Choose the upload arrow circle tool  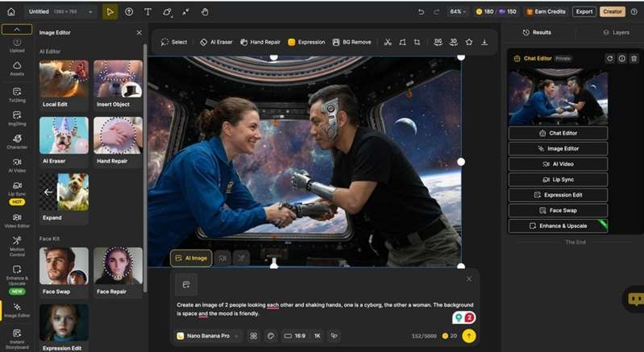pos(129,12)
